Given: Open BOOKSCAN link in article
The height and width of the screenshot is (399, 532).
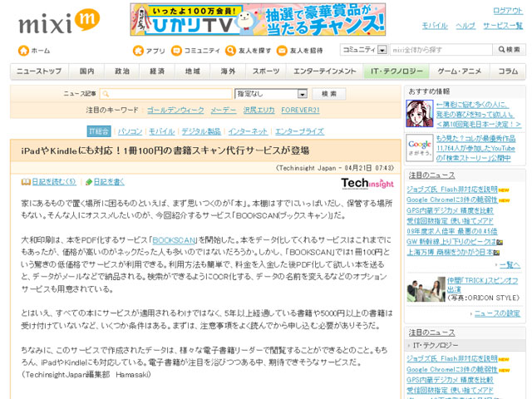Looking at the screenshot, I should 175,240.
